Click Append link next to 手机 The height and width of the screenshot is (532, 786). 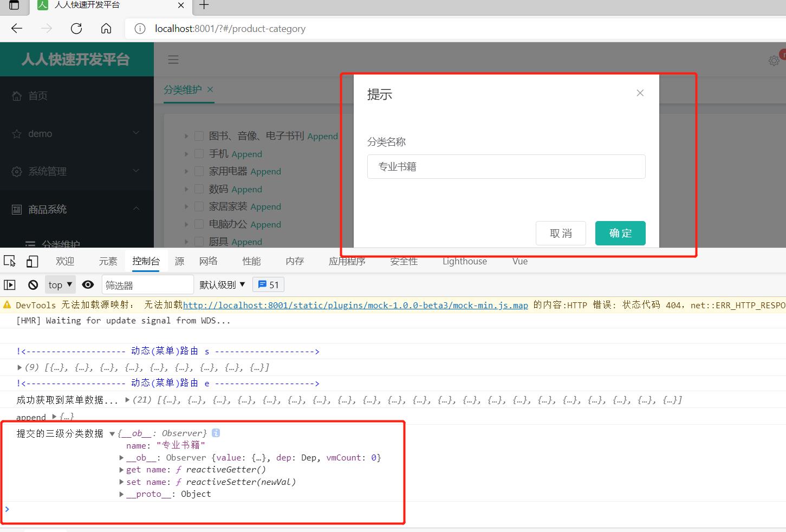click(246, 154)
